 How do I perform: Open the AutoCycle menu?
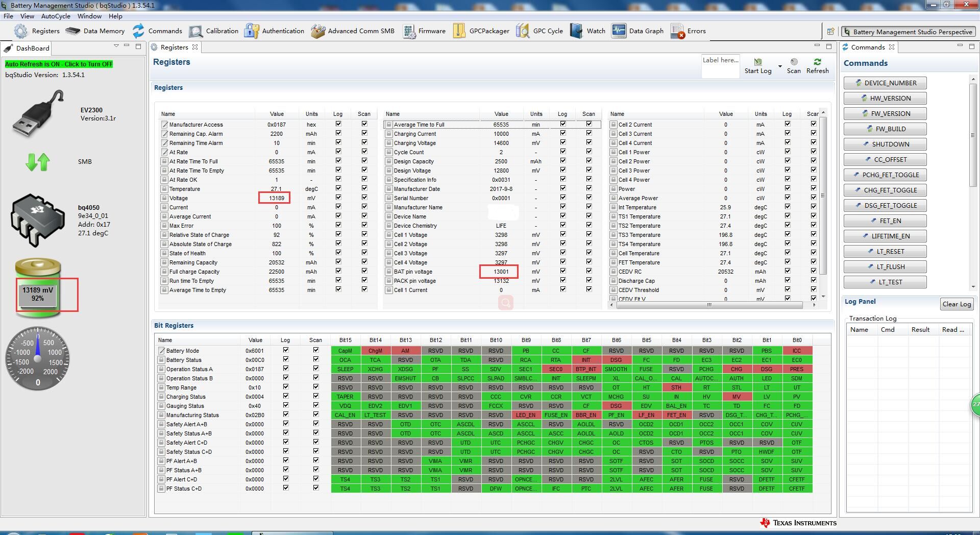pos(56,16)
